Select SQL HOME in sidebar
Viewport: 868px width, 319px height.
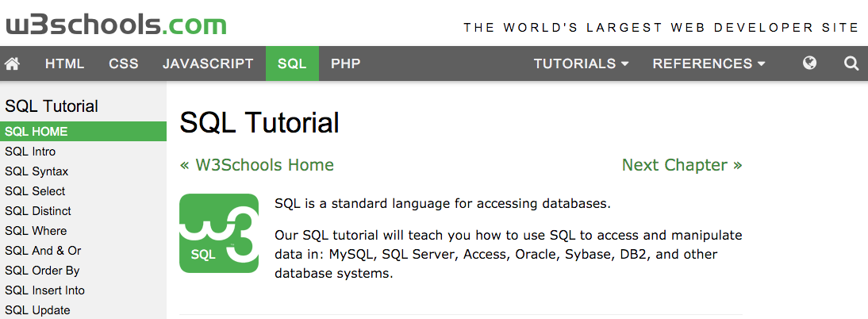point(83,131)
